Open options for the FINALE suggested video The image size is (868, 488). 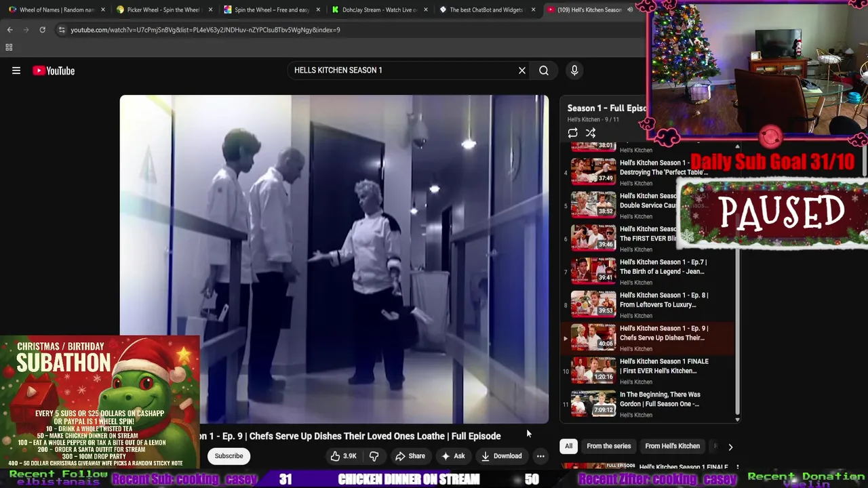click(737, 468)
